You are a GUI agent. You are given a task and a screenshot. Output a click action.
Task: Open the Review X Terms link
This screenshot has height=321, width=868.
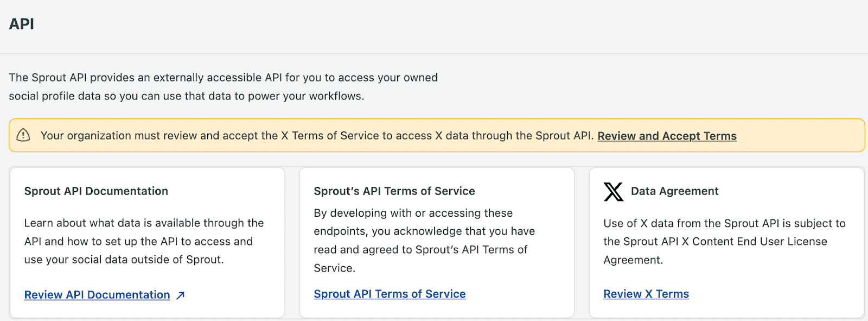[x=646, y=294]
